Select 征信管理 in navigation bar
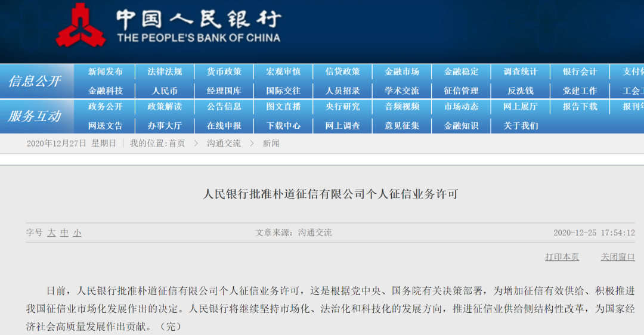 [461, 91]
